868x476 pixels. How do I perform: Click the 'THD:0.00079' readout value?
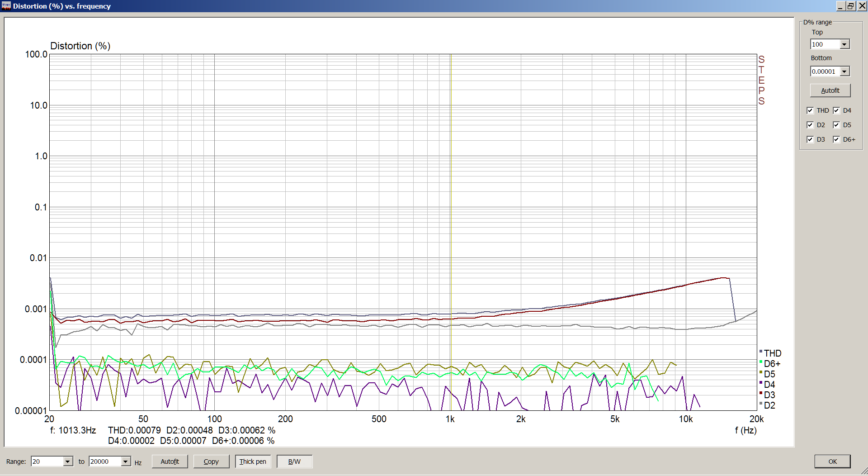(134, 430)
